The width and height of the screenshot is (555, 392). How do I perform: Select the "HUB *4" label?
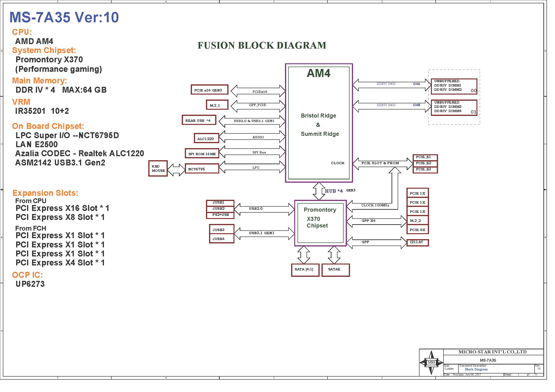click(x=334, y=191)
